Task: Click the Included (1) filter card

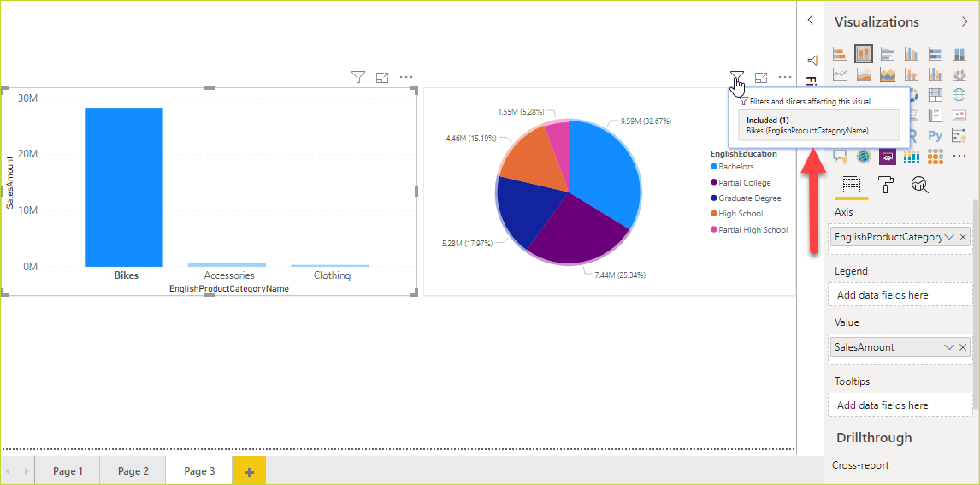Action: (x=818, y=125)
